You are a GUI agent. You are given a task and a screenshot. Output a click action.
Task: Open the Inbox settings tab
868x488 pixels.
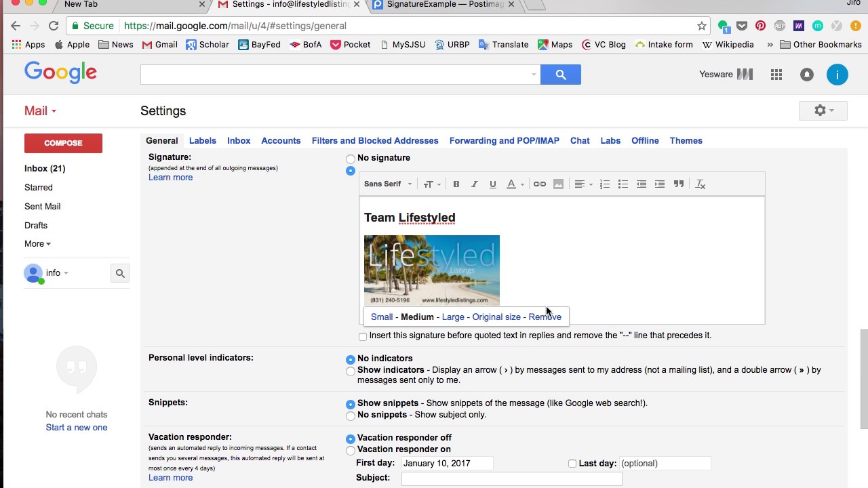tap(239, 141)
